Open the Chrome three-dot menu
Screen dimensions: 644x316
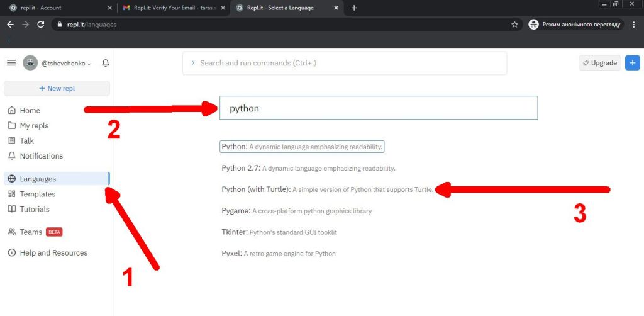635,25
